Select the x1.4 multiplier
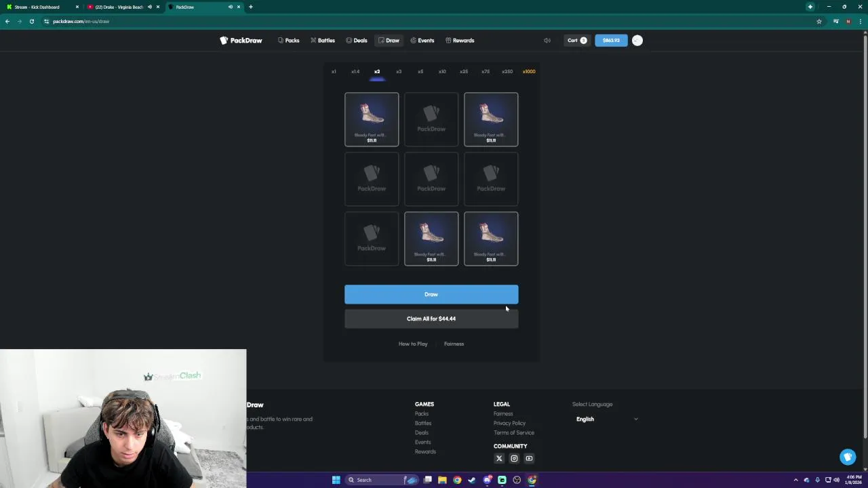Screen dimensions: 868x488 coord(355,72)
